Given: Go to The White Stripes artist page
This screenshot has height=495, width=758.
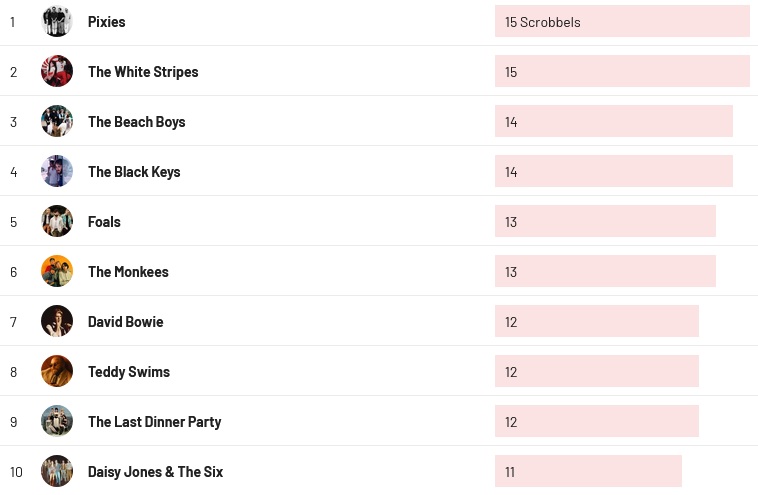Looking at the screenshot, I should 143,72.
